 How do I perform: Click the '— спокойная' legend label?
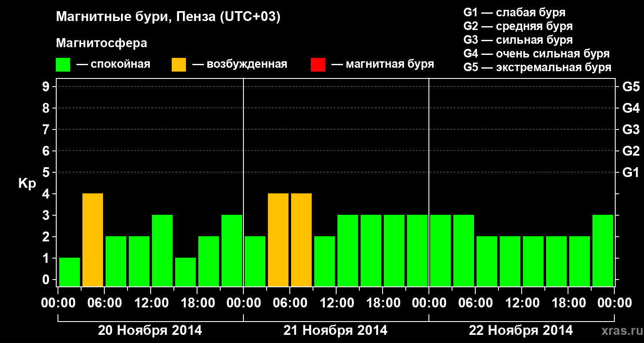113,64
